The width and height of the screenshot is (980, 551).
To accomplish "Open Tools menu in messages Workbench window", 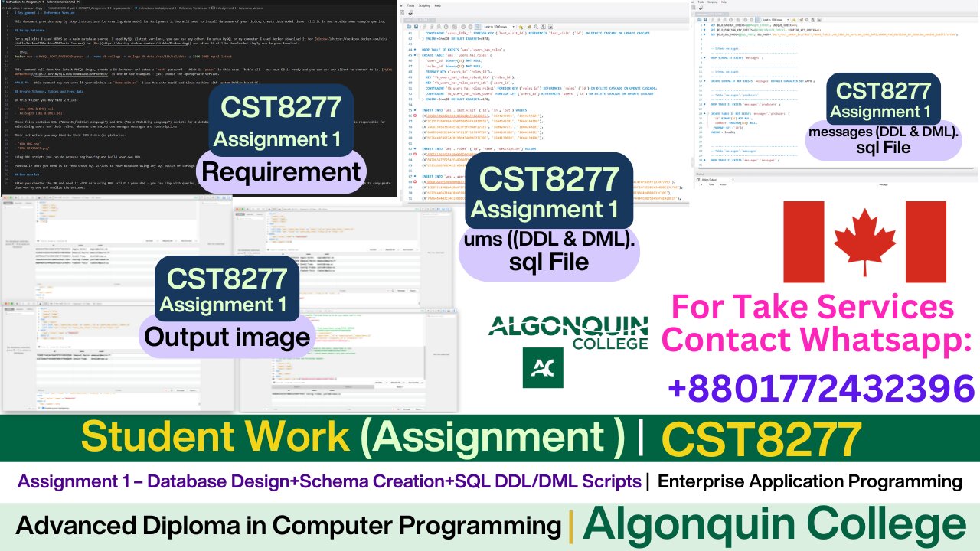I will click(701, 2).
